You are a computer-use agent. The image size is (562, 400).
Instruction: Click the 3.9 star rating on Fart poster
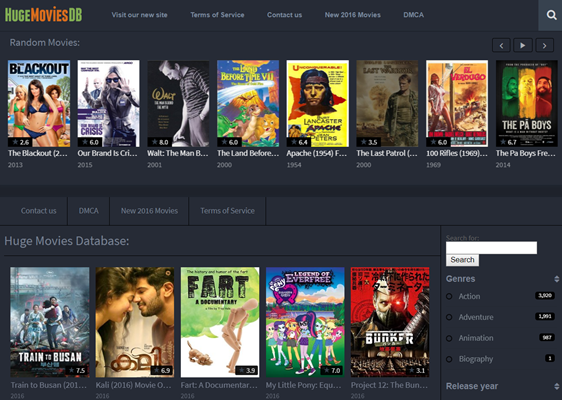(x=246, y=370)
